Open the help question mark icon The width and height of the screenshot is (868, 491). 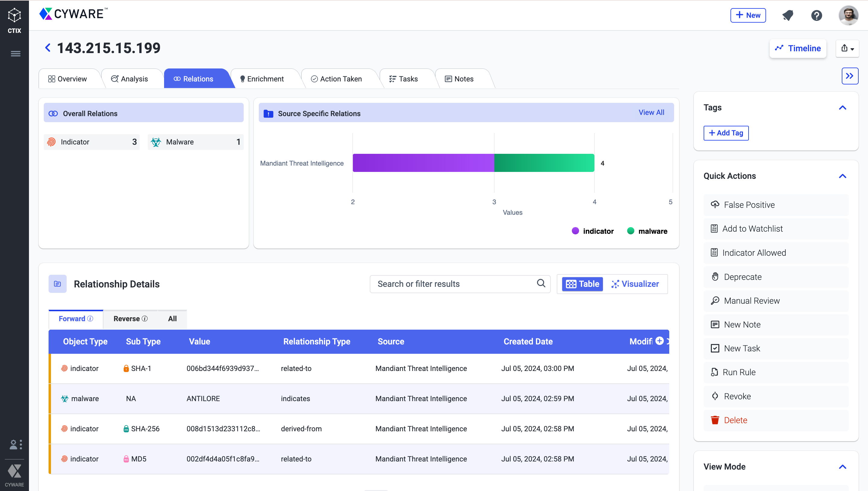pyautogui.click(x=816, y=15)
